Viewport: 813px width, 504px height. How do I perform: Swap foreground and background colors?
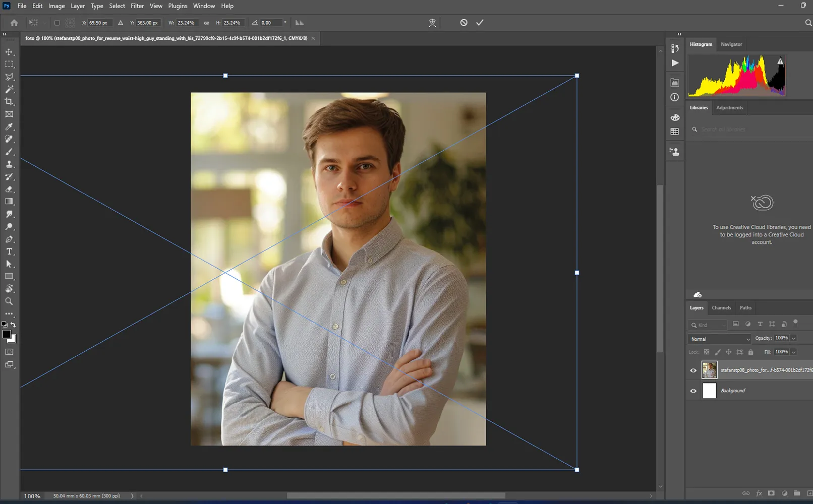[x=14, y=325]
